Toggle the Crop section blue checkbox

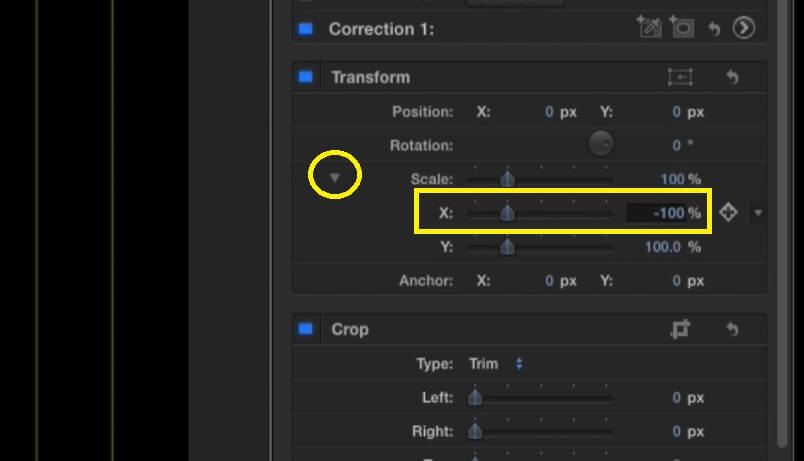coord(305,329)
